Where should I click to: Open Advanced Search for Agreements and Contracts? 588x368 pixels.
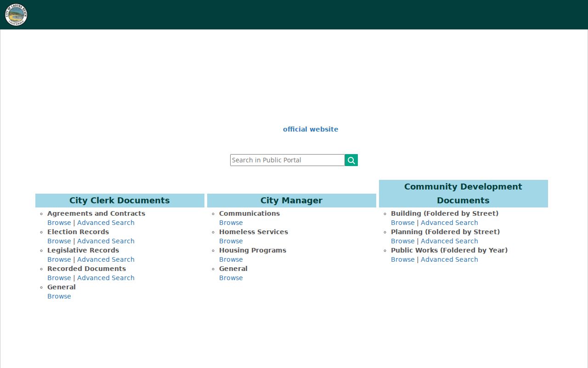(106, 223)
